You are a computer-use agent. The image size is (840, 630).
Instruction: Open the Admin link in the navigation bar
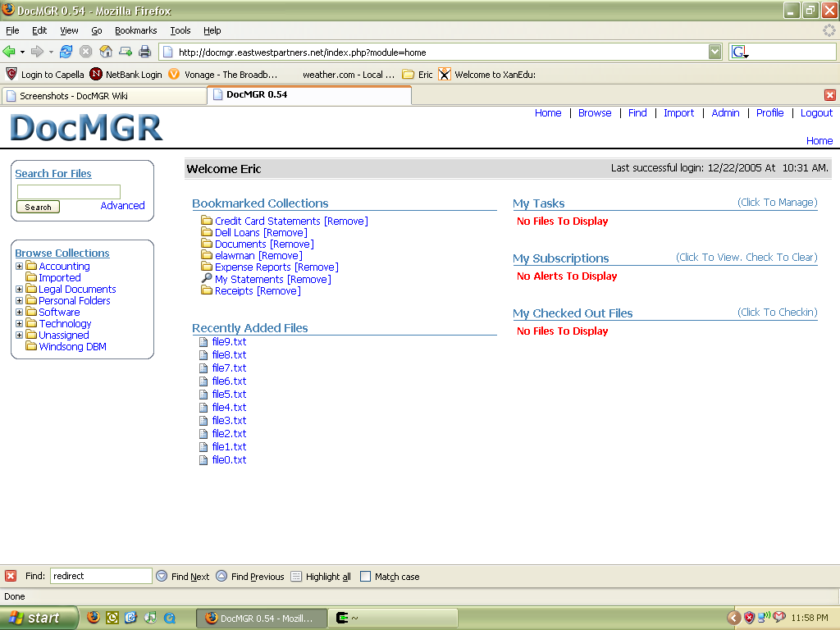point(725,112)
